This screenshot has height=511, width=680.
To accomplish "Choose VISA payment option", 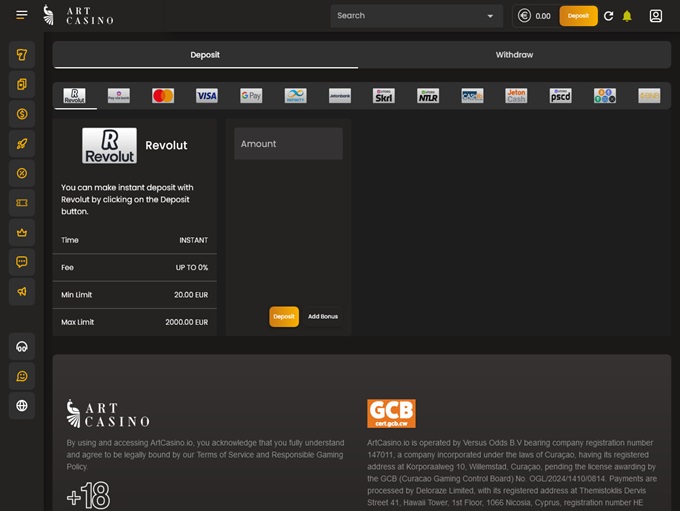I will (207, 96).
